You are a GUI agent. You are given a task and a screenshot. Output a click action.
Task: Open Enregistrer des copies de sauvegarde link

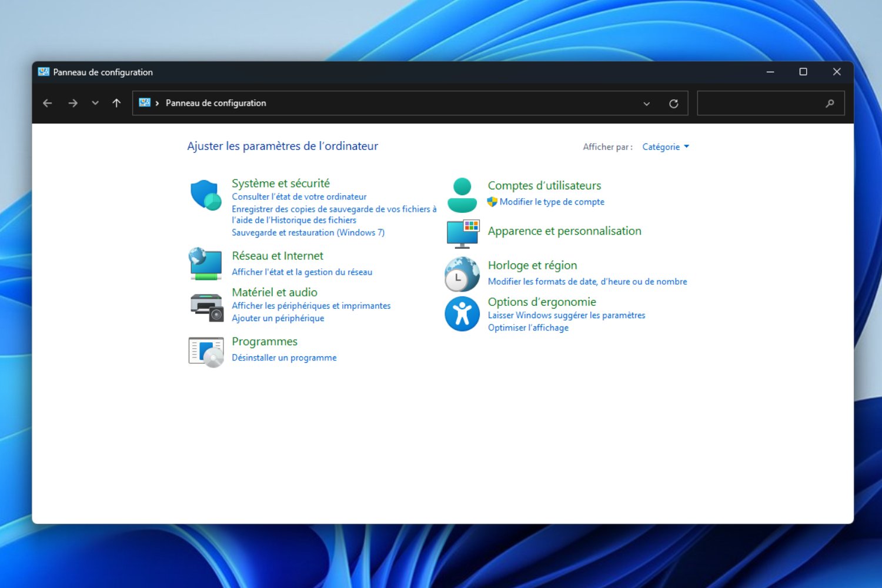[334, 215]
